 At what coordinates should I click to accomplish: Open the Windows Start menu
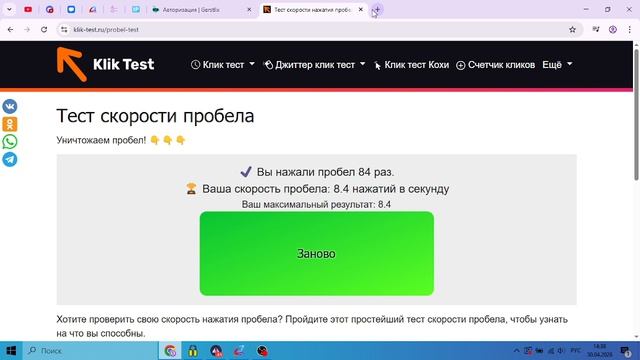[11, 351]
